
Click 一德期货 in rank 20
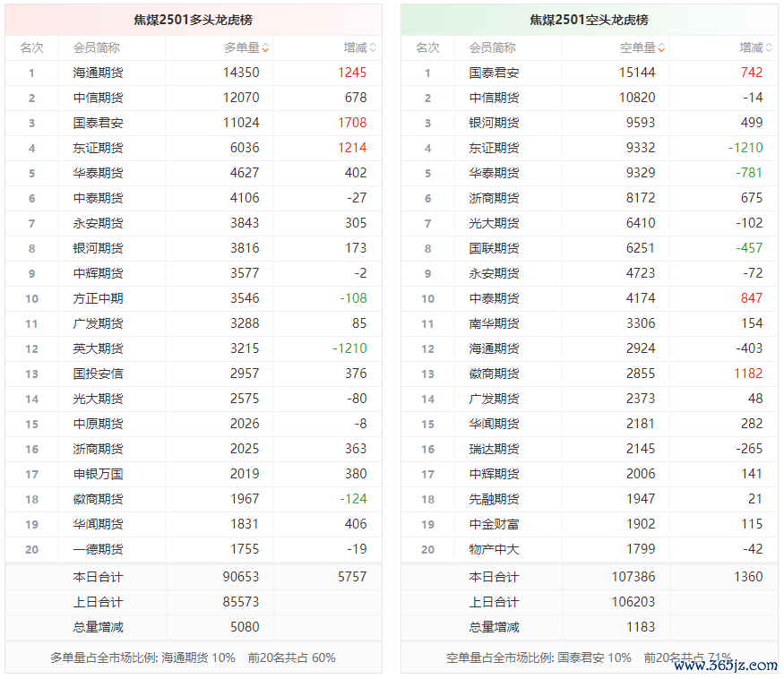click(98, 549)
